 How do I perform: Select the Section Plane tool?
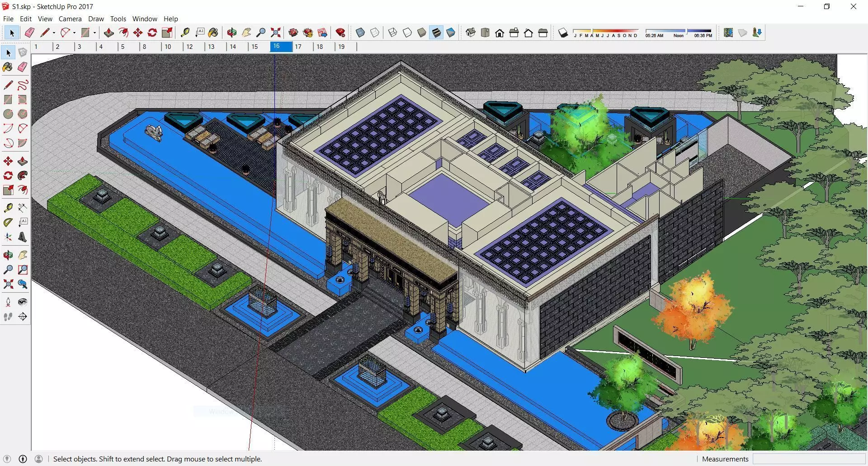(x=23, y=317)
